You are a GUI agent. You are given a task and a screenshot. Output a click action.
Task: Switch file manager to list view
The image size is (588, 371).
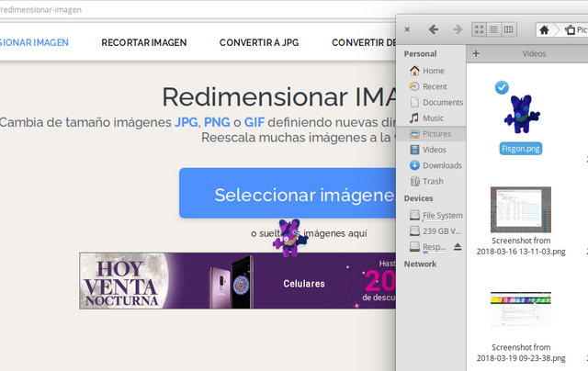pyautogui.click(x=494, y=29)
